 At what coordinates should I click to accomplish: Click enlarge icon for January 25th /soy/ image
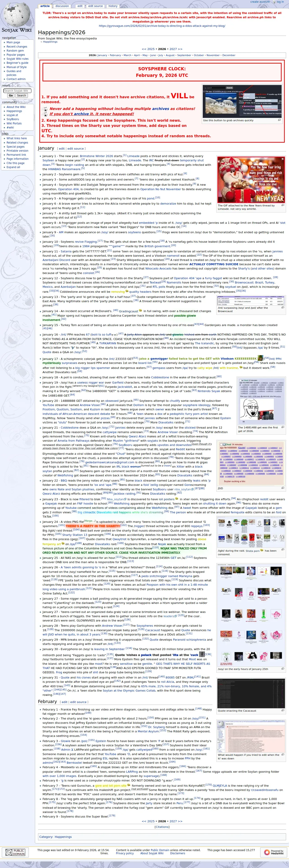283,669
